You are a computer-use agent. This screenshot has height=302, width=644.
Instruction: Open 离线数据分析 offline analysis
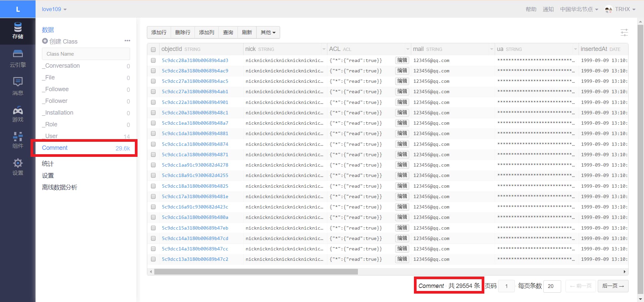(x=59, y=187)
